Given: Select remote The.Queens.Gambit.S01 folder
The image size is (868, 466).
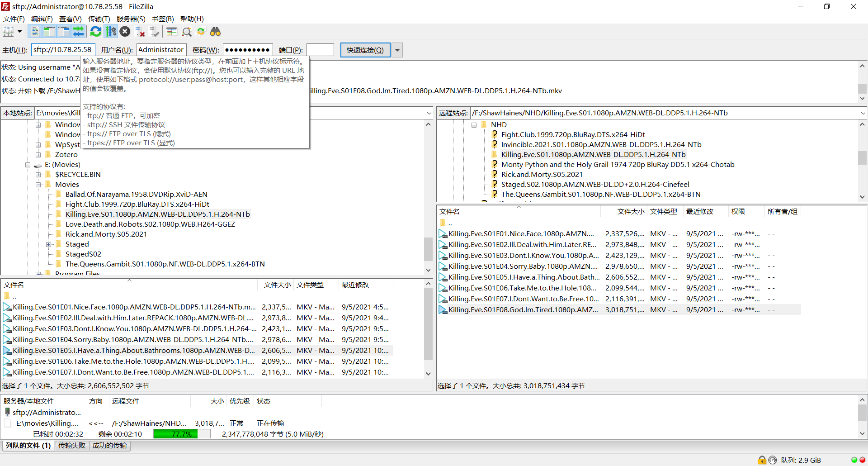Looking at the screenshot, I should pos(601,195).
